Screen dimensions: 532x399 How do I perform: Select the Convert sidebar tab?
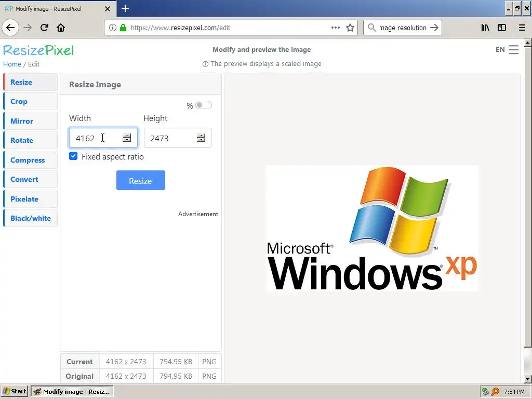click(30, 179)
